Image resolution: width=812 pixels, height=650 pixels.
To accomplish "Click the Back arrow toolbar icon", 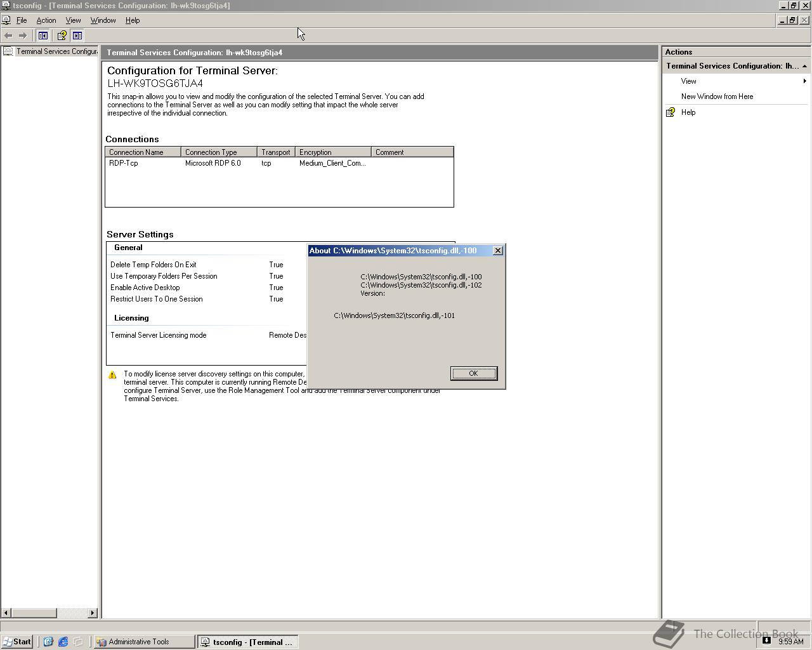I will (8, 36).
